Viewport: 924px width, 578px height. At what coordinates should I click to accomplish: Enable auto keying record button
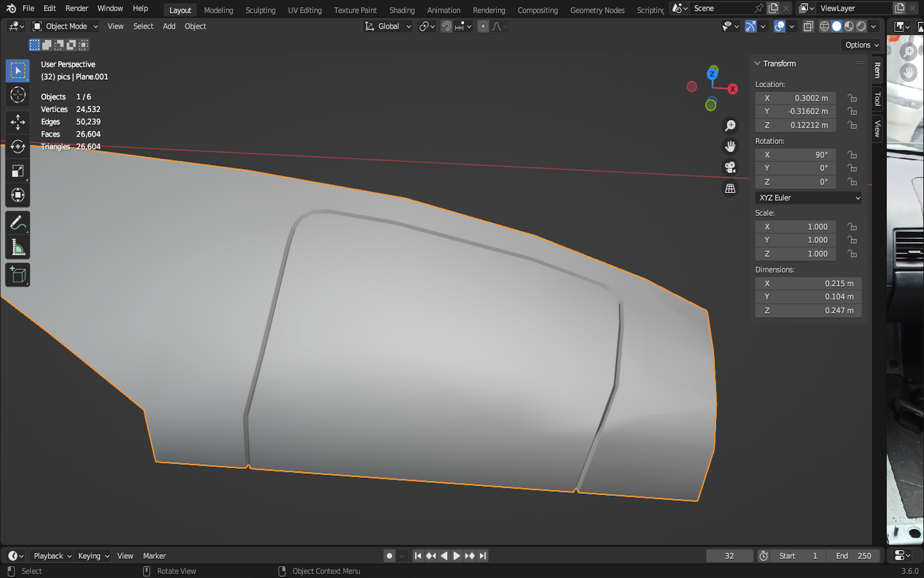tap(389, 556)
